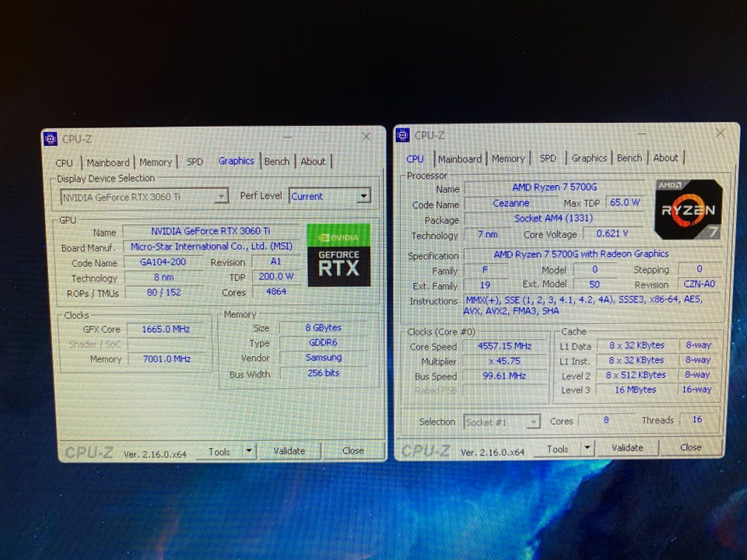Select CPU tab in right CPU-Z window
The image size is (747, 560).
tap(415, 159)
